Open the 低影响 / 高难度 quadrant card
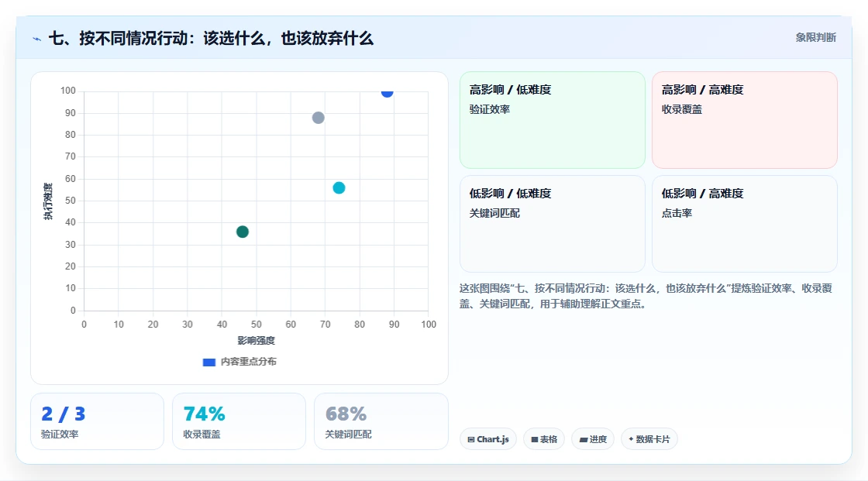868x481 pixels. pyautogui.click(x=745, y=224)
